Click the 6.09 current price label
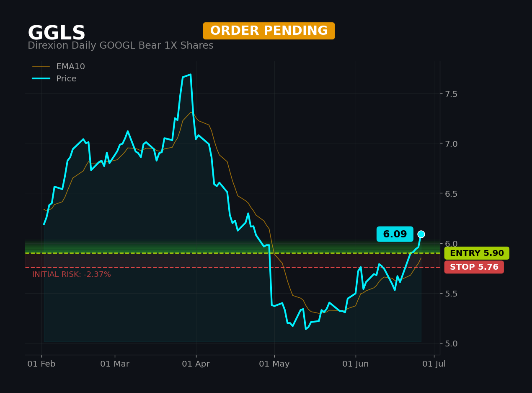The height and width of the screenshot is (393, 532). [x=395, y=234]
